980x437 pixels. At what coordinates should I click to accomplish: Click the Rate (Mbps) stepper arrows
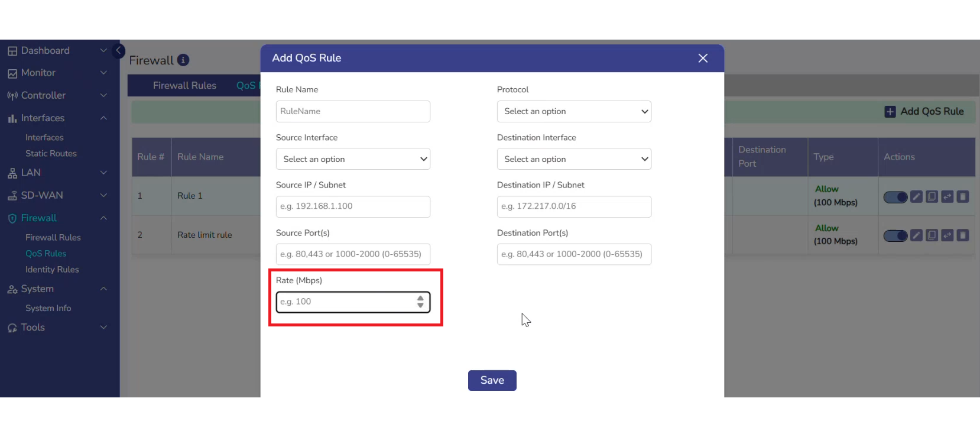[420, 302]
